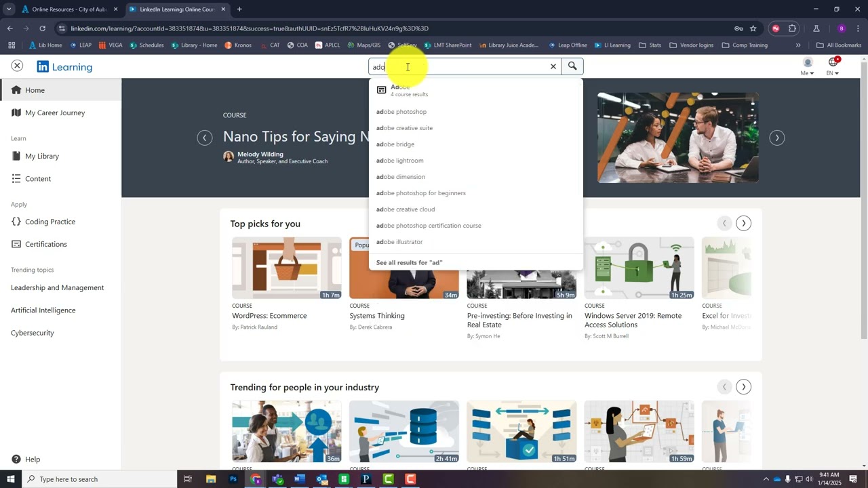Open the LI Learning bookmark

coord(612,45)
